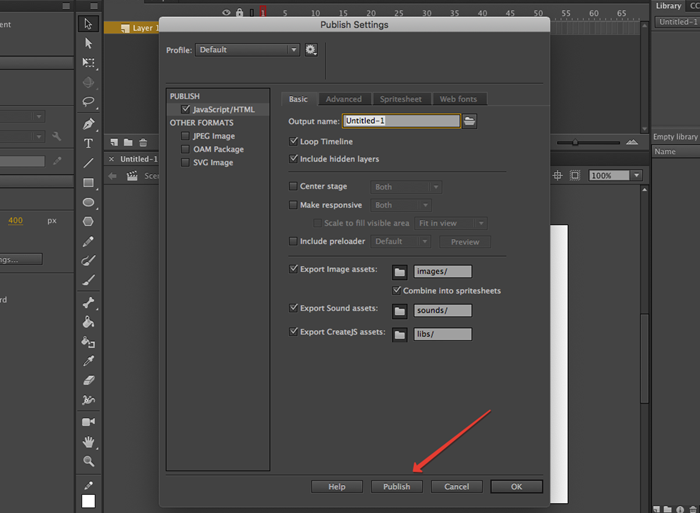Pick the Hand tool
The image size is (700, 513).
point(88,441)
